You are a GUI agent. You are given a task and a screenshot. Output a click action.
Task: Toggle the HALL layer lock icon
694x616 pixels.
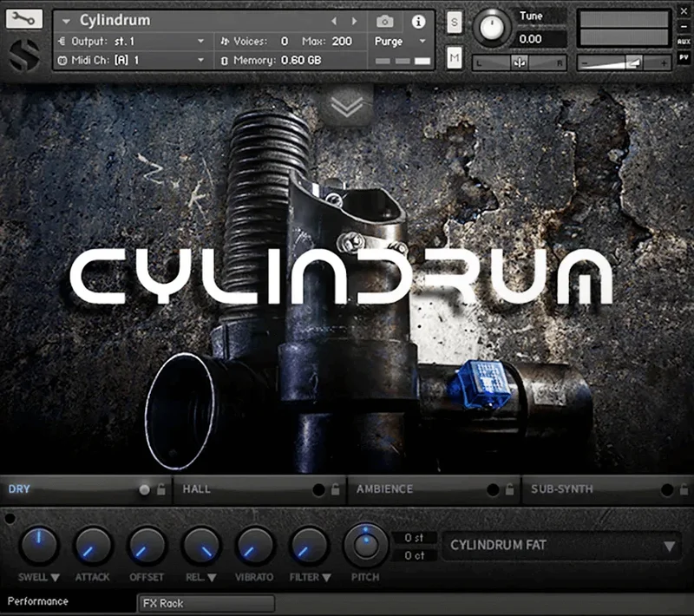[336, 489]
